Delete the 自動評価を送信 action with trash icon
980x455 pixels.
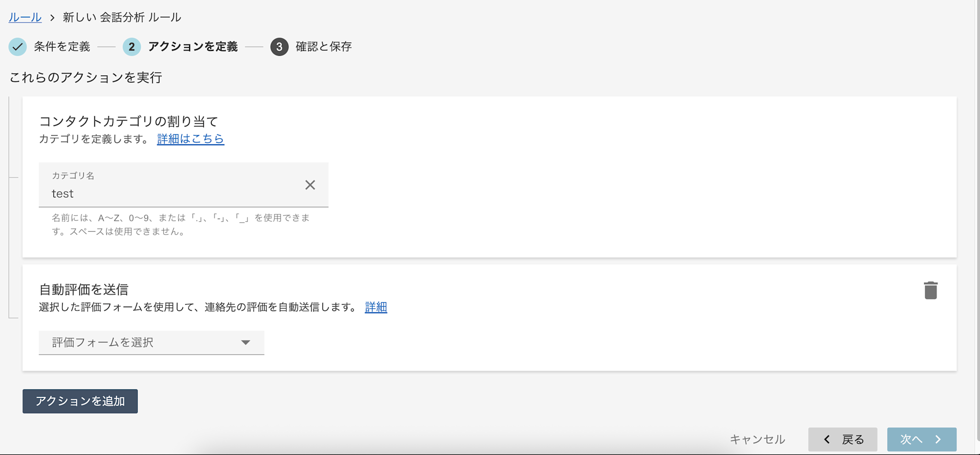[931, 290]
